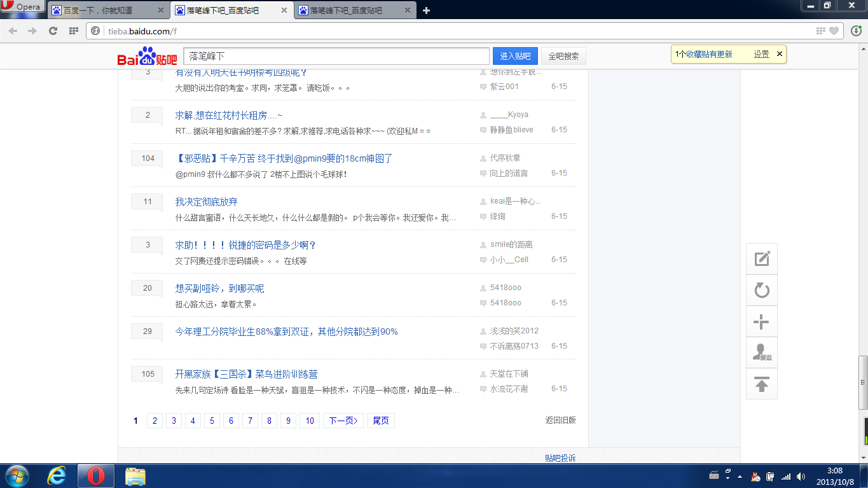Screen dimensions: 868x488
Task: View last replier 静静鱼blieve
Action: [x=511, y=130]
